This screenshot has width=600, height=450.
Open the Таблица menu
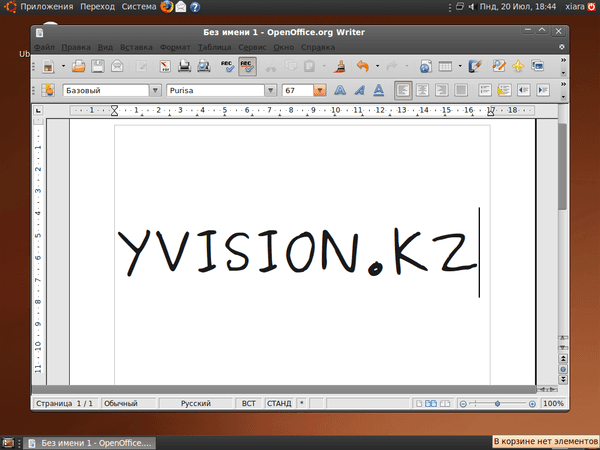214,47
